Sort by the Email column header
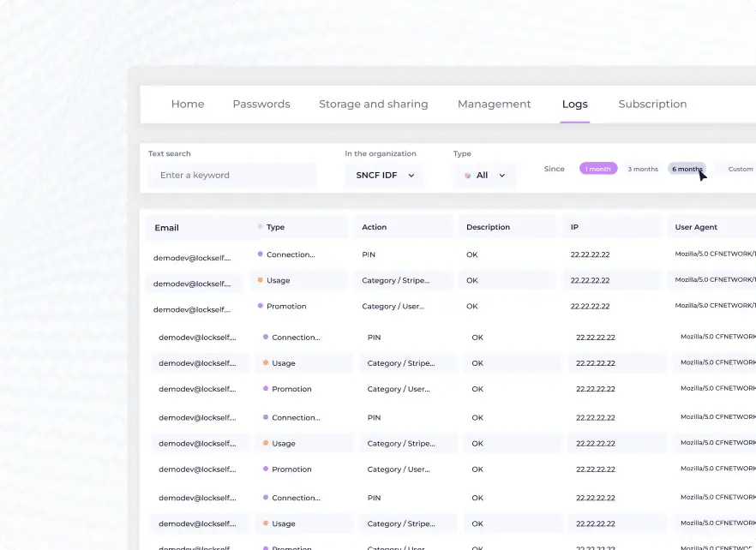 pyautogui.click(x=167, y=228)
